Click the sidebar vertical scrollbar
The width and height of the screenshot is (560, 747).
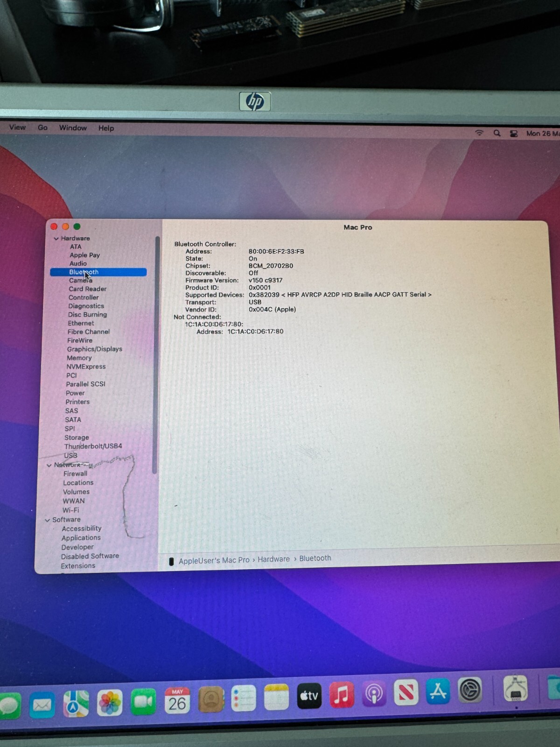pos(156,355)
